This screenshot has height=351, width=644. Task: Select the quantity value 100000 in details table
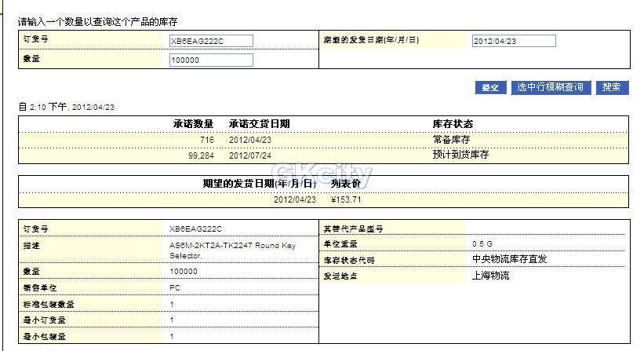pyautogui.click(x=184, y=271)
